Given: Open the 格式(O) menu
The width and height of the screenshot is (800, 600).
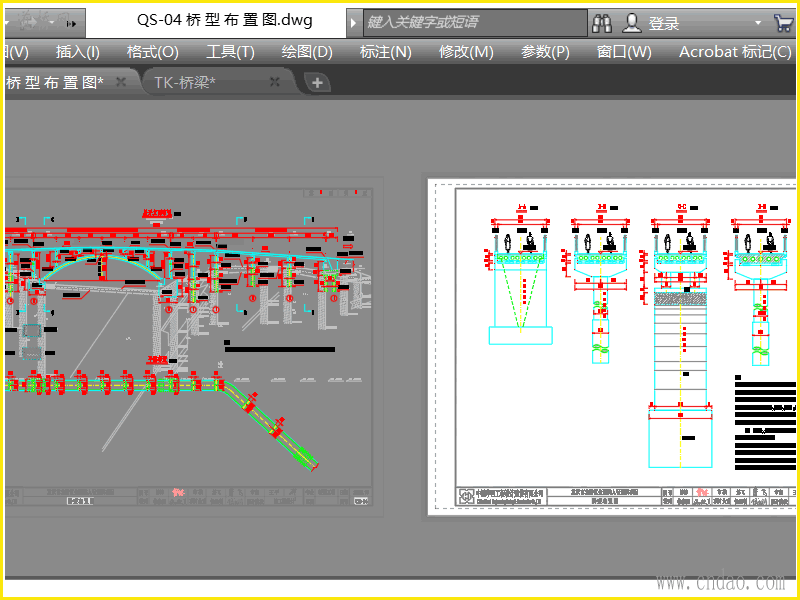Looking at the screenshot, I should 153,52.
